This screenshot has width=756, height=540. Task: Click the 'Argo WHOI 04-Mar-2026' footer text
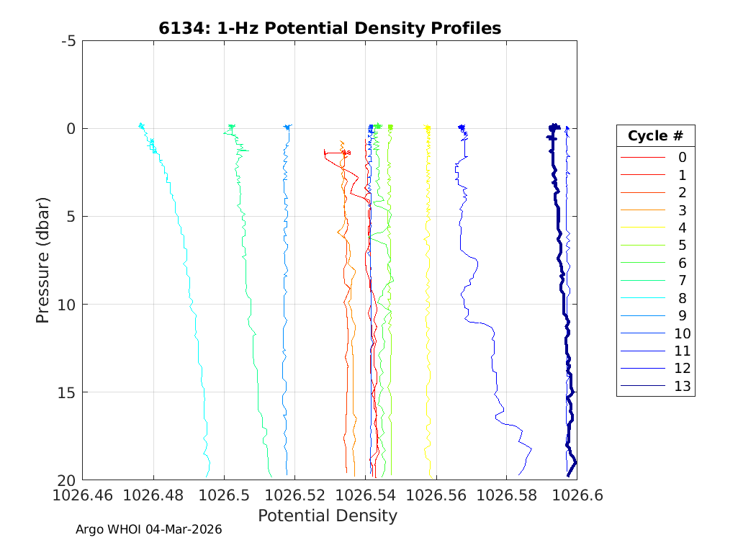[148, 529]
